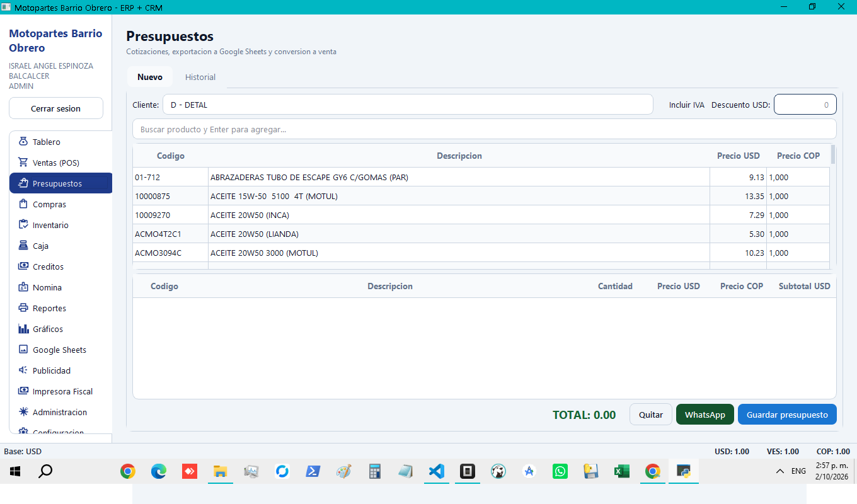
Task: Show hidden system tray icons
Action: pos(780,471)
